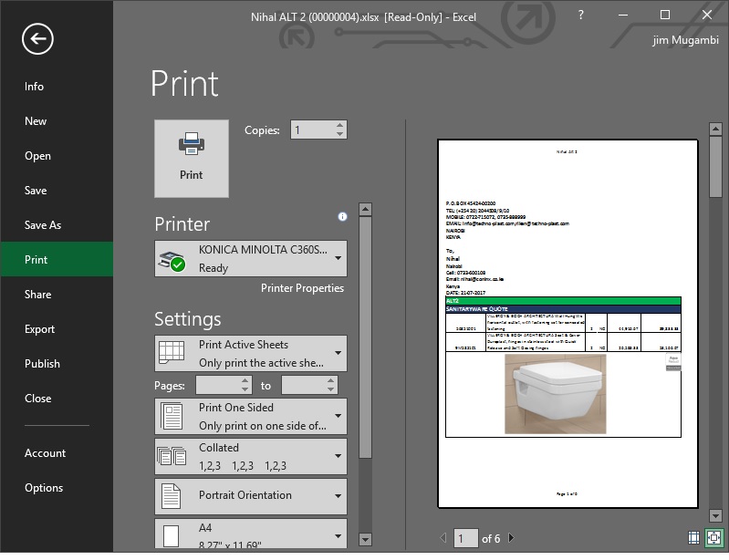Open Print Active Sheets dropdown
729x560 pixels.
(251, 353)
